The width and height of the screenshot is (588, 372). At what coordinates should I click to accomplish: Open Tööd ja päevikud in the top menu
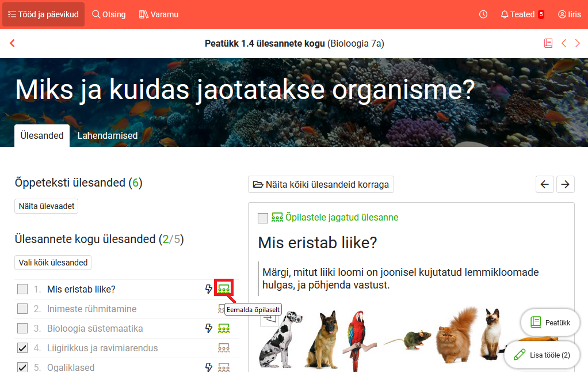coord(43,14)
